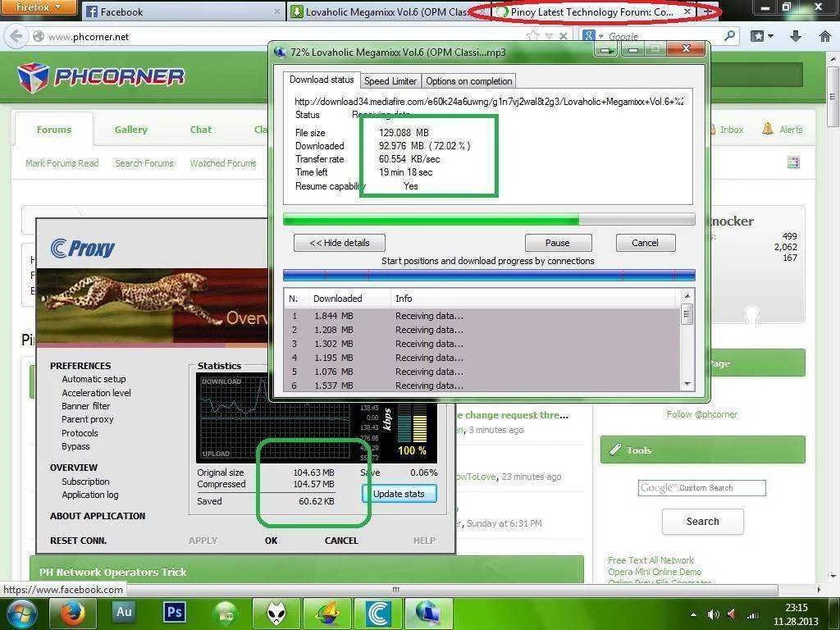The width and height of the screenshot is (840, 630).
Task: Open the Firefox downloads arrow
Action: click(x=796, y=36)
